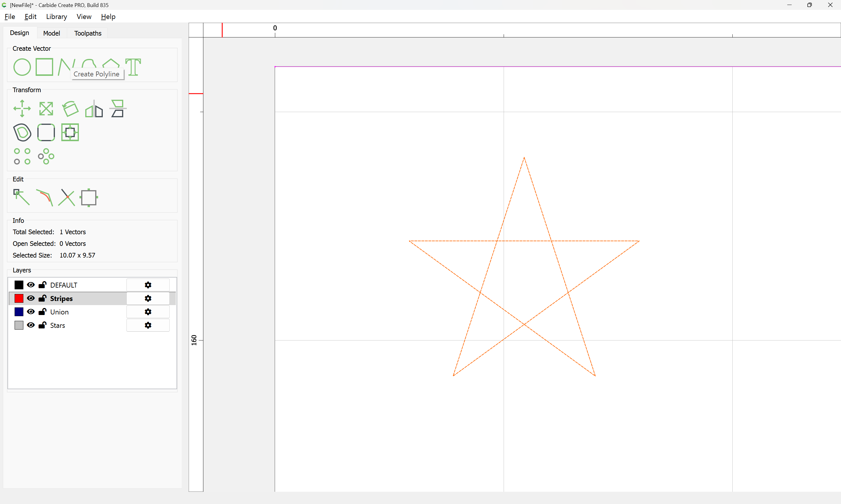Hide the DEFAULT layer with eye icon
Image resolution: width=841 pixels, height=504 pixels.
(31, 285)
